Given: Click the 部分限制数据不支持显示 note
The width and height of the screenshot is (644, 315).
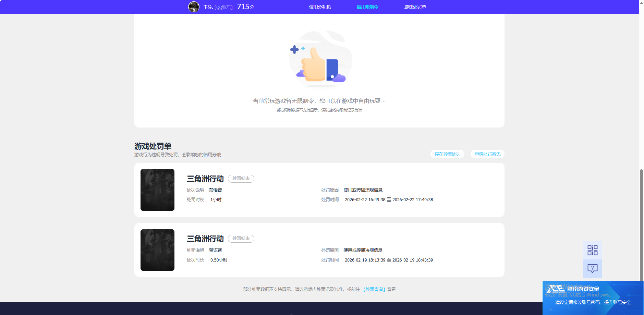Looking at the screenshot, I should tap(319, 110).
